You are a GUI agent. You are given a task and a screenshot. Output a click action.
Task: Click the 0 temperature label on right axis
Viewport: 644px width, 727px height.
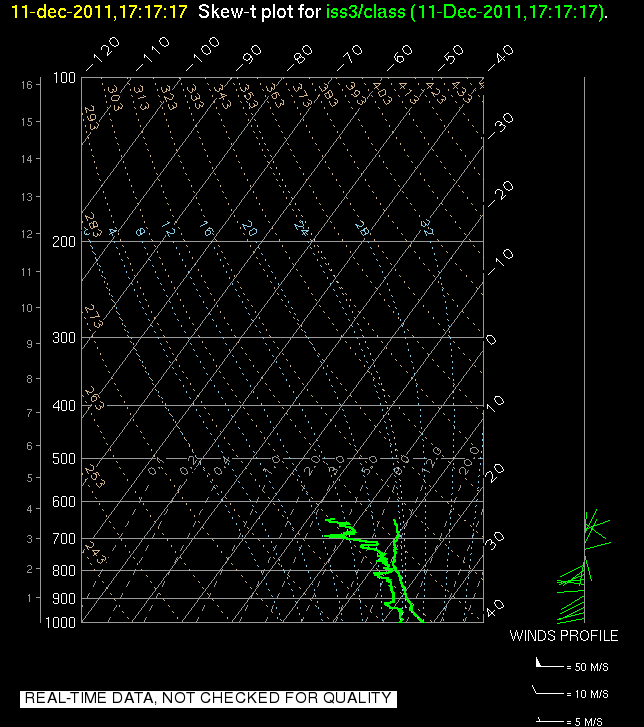491,340
